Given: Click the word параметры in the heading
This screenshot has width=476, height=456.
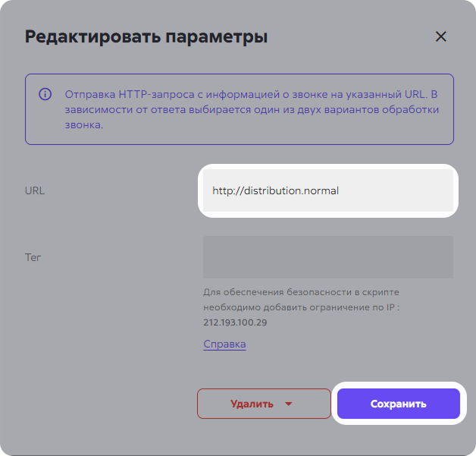Looking at the screenshot, I should coord(217,38).
